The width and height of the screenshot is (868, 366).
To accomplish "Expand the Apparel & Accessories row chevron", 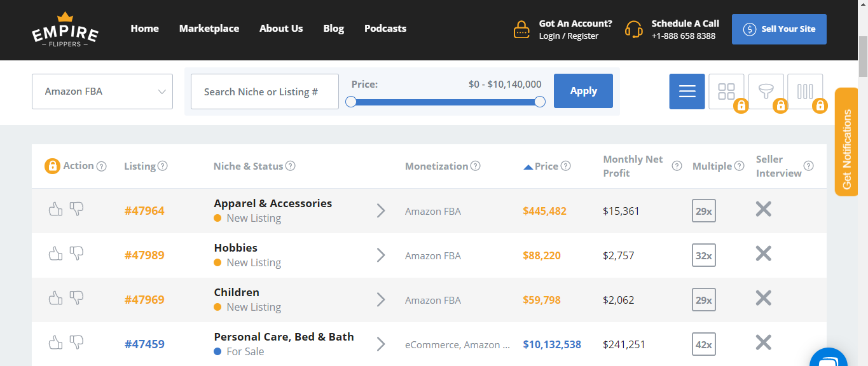I will click(x=381, y=210).
